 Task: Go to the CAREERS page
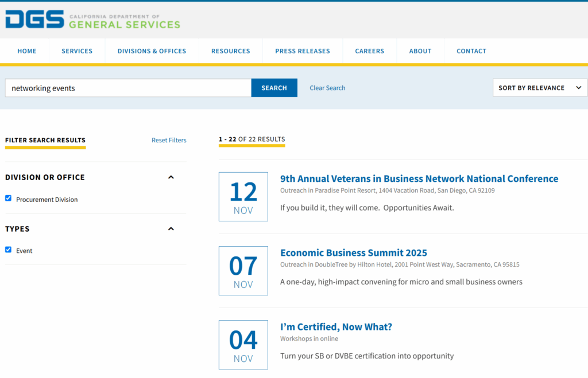point(369,50)
